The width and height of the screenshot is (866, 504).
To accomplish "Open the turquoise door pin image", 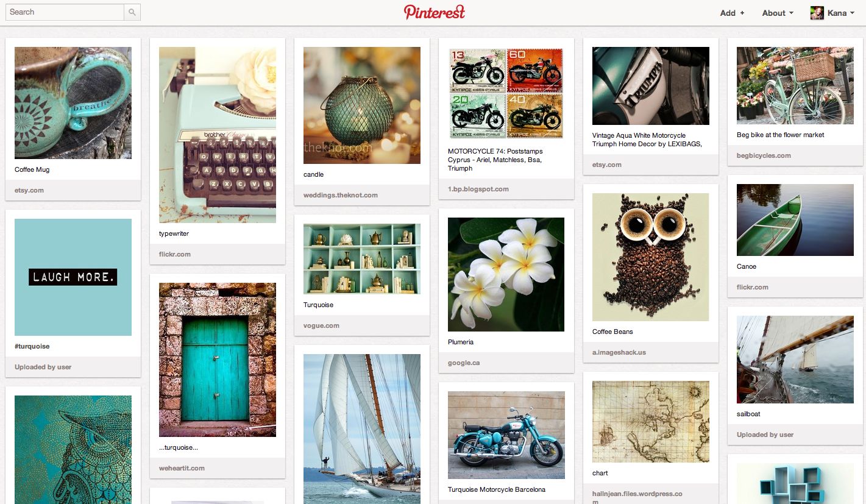I will pos(218,360).
